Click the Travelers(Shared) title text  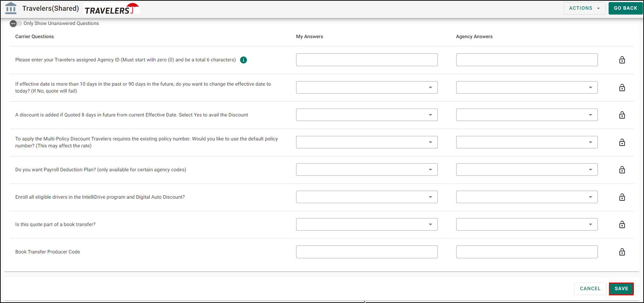[x=51, y=8]
